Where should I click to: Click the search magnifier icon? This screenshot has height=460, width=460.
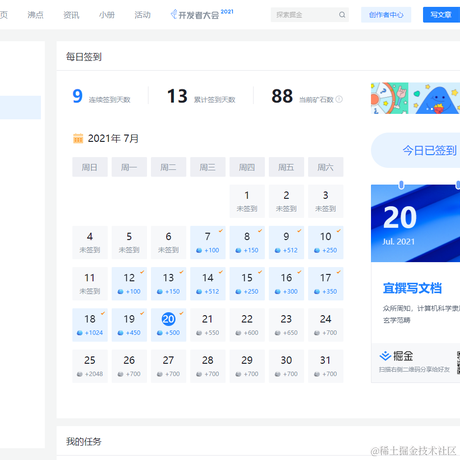(x=342, y=15)
